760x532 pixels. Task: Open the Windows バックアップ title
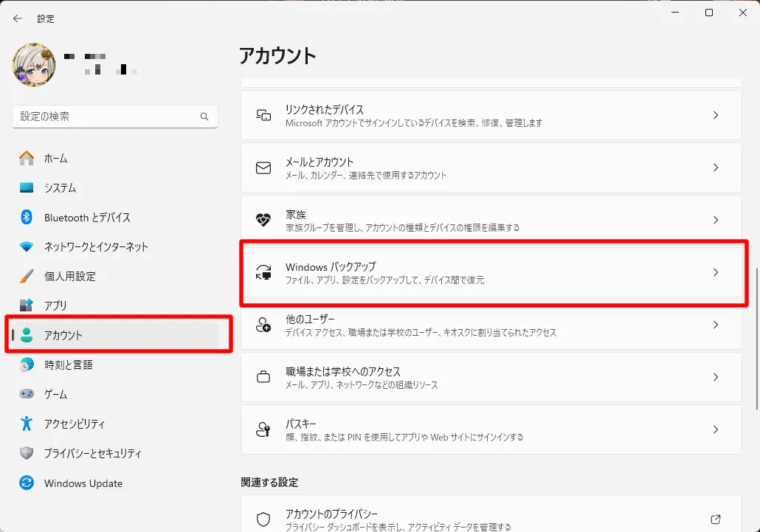pos(331,267)
